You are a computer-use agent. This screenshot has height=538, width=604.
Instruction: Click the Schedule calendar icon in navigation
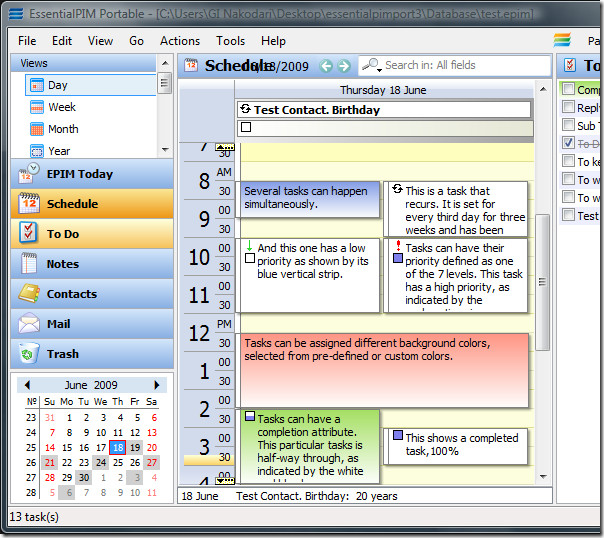click(29, 203)
